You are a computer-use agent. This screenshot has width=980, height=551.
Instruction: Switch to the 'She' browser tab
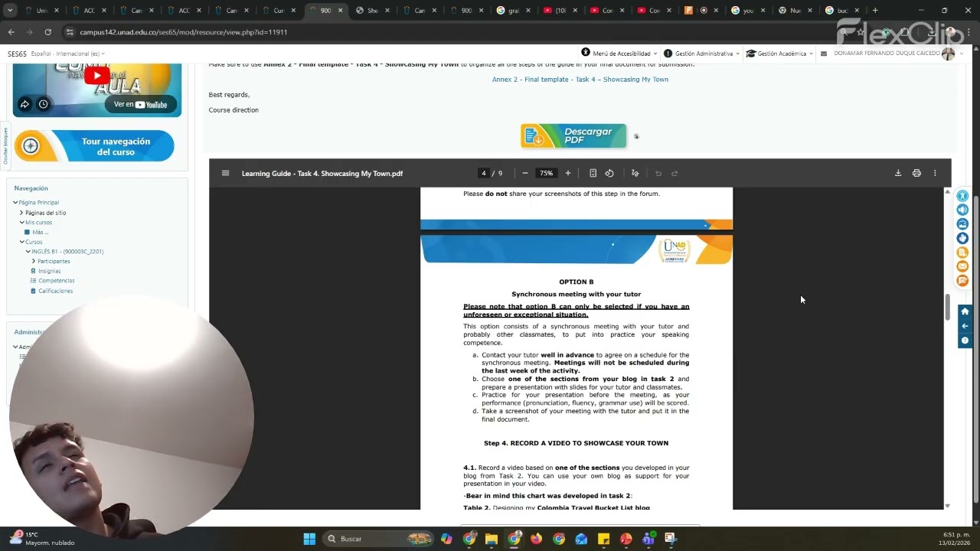pos(373,11)
